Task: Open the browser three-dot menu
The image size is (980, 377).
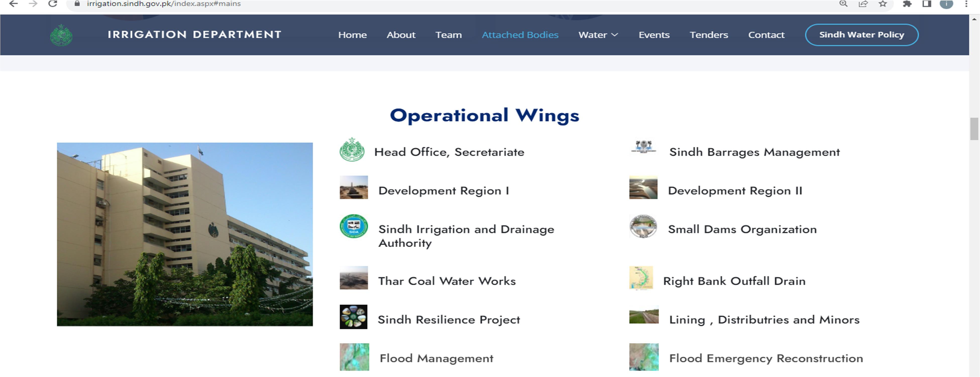Action: [x=966, y=4]
